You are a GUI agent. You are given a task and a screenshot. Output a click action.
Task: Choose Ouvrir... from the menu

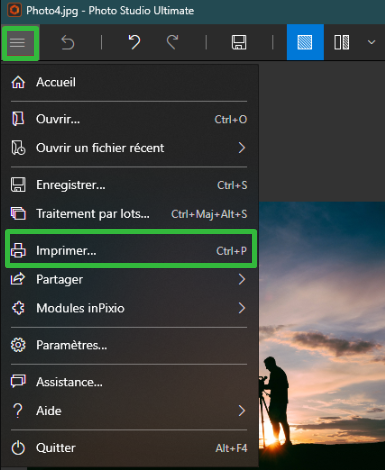click(x=129, y=119)
